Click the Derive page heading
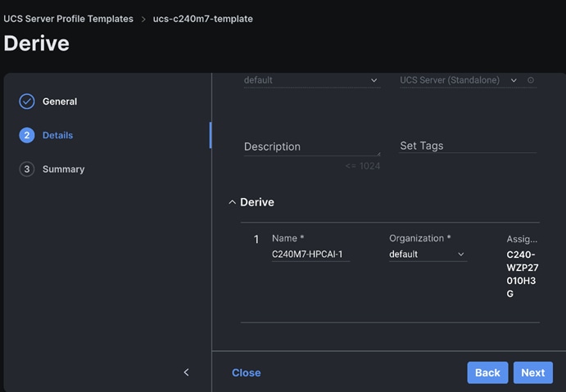The image size is (566, 392). tap(37, 43)
